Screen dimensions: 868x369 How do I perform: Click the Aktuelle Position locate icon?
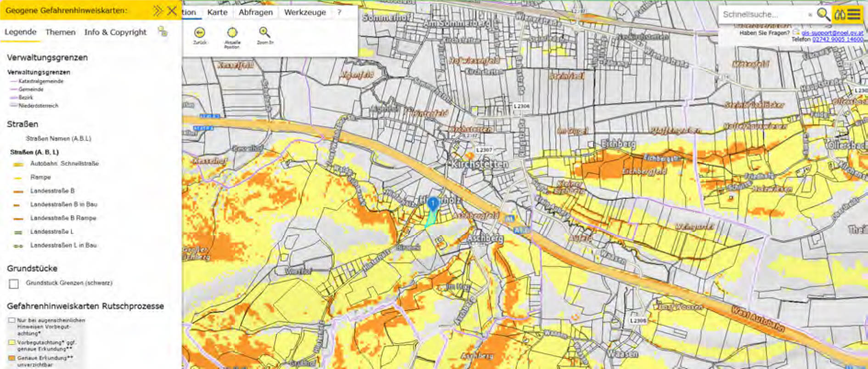tap(232, 33)
